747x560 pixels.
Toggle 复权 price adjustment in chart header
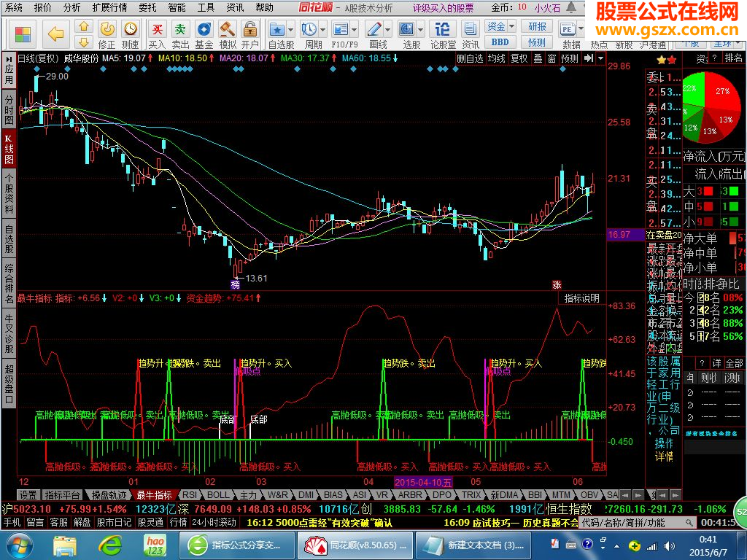coord(519,58)
